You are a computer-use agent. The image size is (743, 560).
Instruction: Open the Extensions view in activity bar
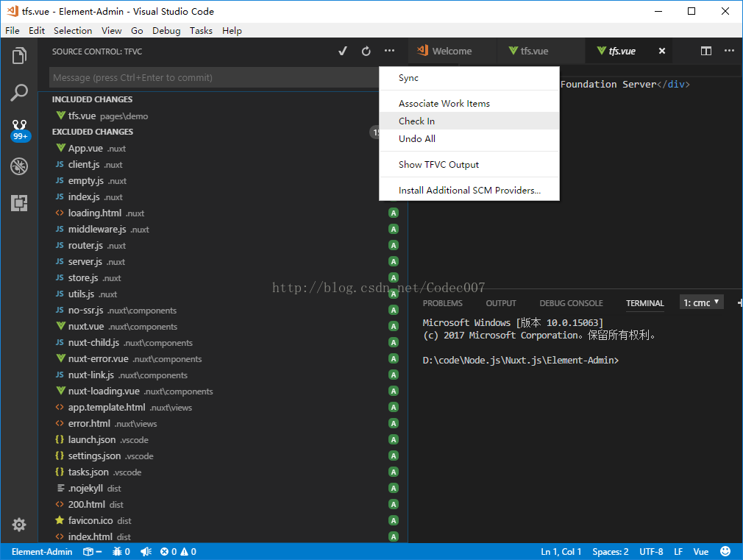pyautogui.click(x=19, y=203)
